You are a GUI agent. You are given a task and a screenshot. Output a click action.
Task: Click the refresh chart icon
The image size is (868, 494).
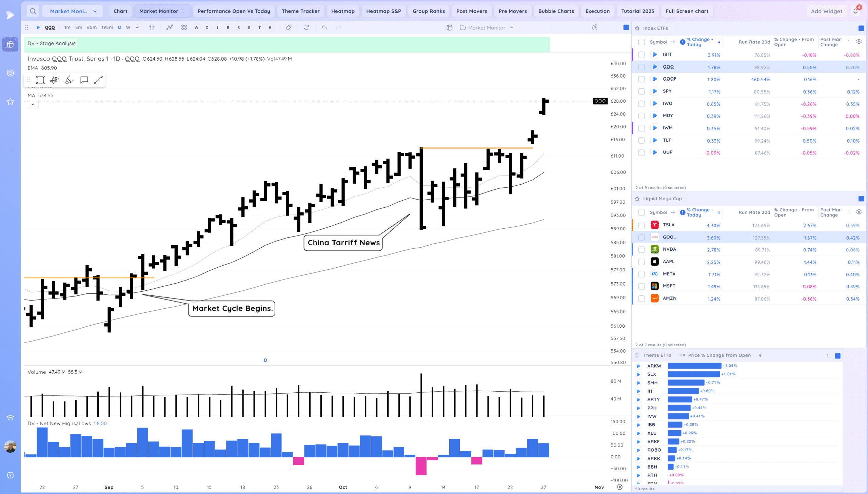[307, 27]
